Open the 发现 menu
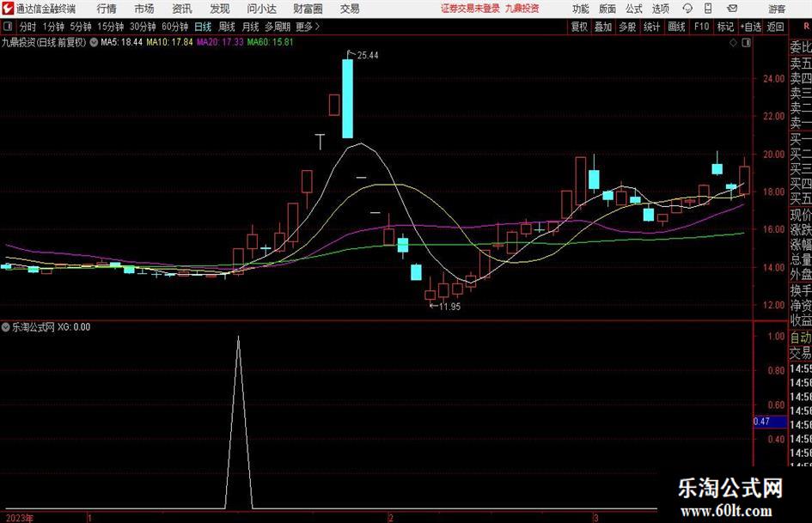The height and width of the screenshot is (523, 812). coord(220,9)
